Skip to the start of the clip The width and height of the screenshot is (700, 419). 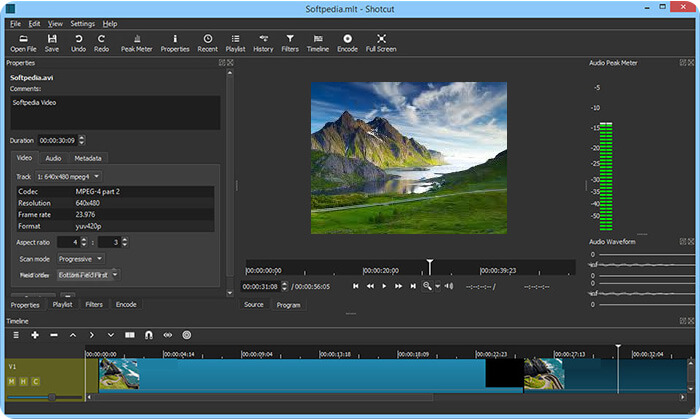tap(356, 286)
